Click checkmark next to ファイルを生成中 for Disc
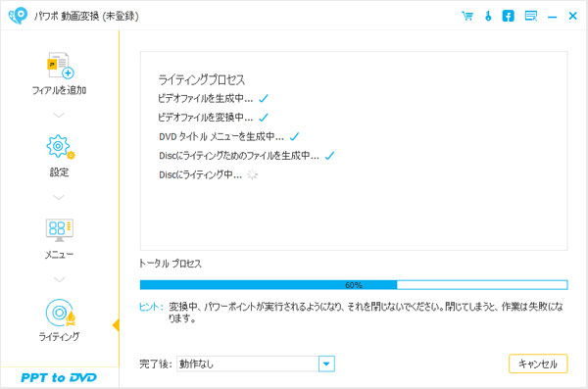588x389 pixels. (329, 155)
